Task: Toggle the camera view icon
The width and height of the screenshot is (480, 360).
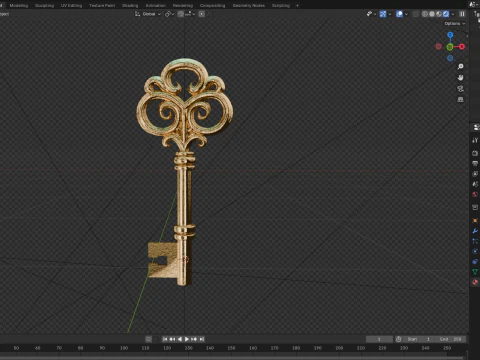Action: [x=460, y=89]
